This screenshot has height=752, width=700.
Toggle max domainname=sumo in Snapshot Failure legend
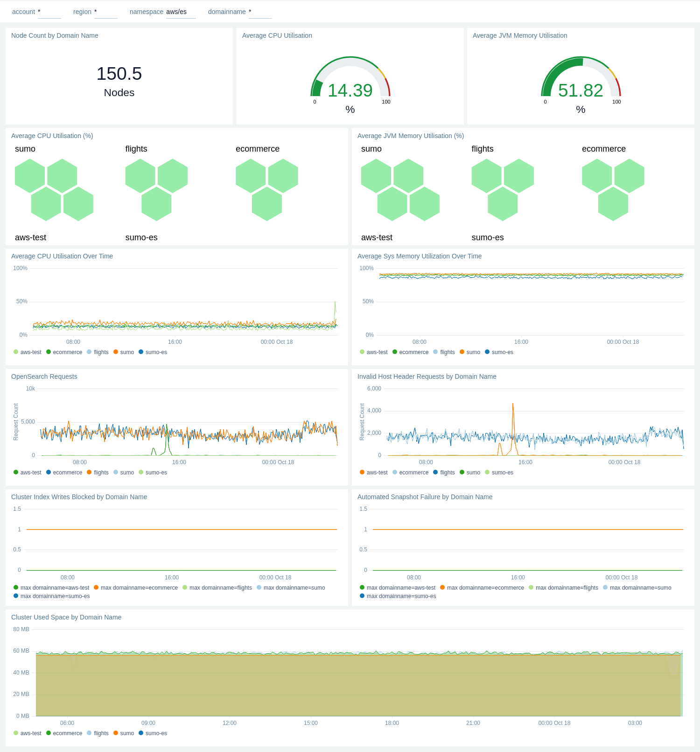(x=637, y=588)
